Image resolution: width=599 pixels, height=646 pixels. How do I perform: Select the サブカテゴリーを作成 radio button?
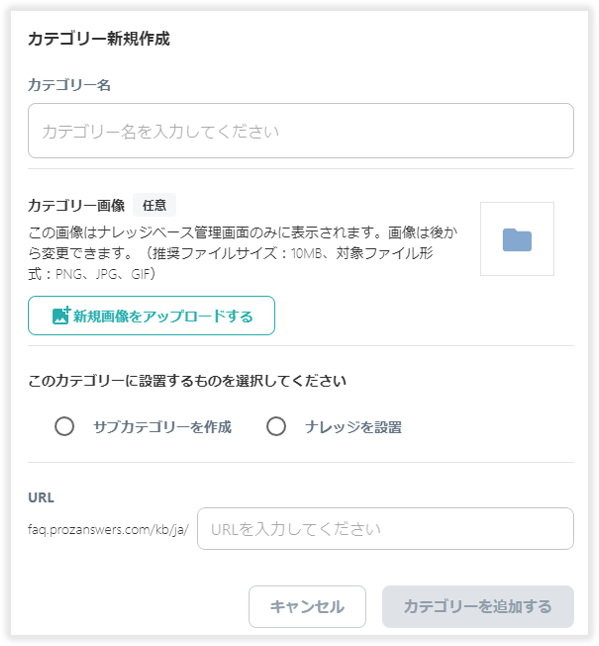point(65,426)
